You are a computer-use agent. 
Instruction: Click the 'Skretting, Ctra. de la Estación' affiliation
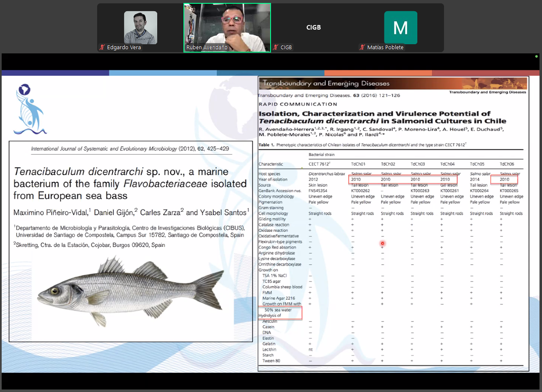(89, 245)
